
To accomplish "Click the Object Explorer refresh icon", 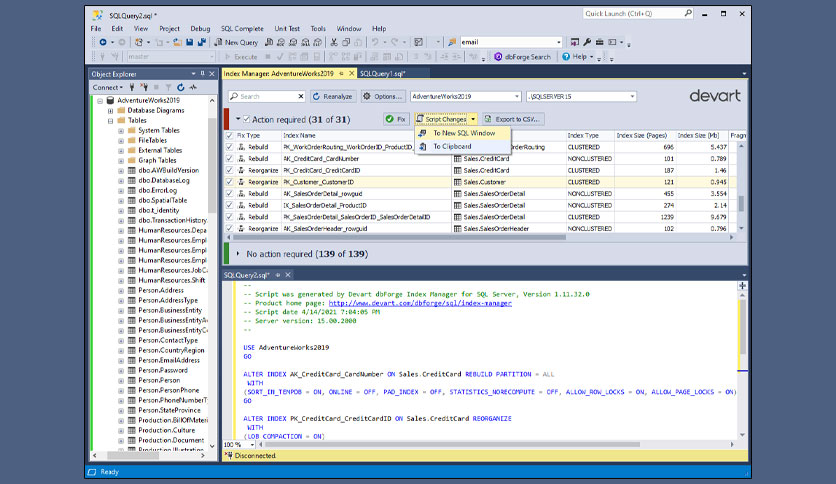I will click(181, 87).
